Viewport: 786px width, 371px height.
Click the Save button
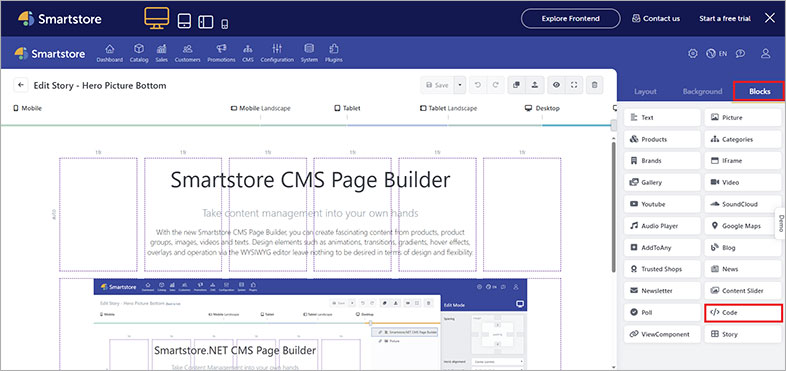click(x=437, y=85)
